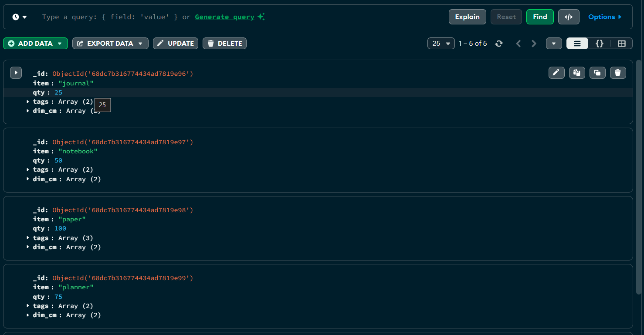Click the edit pencil icon on the journal document
The image size is (644, 335).
[556, 73]
